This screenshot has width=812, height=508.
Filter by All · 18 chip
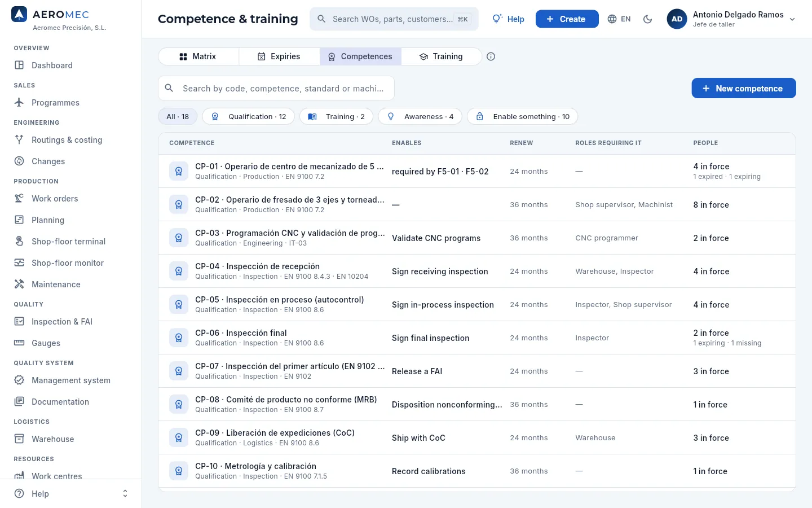coord(178,116)
